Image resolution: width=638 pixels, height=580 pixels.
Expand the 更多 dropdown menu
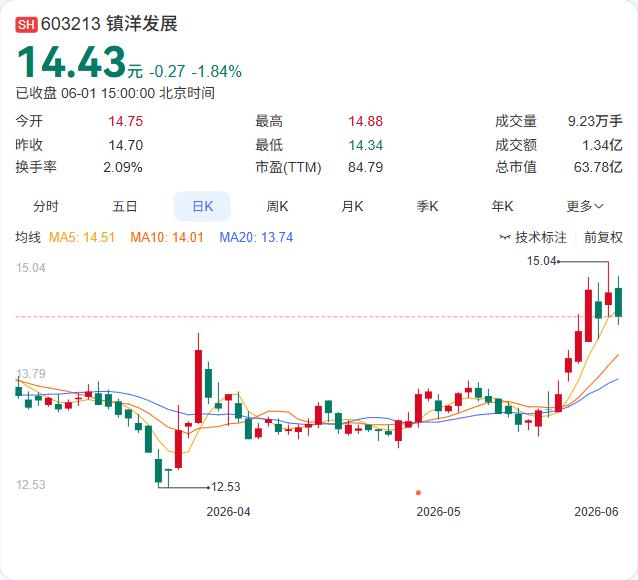click(585, 206)
